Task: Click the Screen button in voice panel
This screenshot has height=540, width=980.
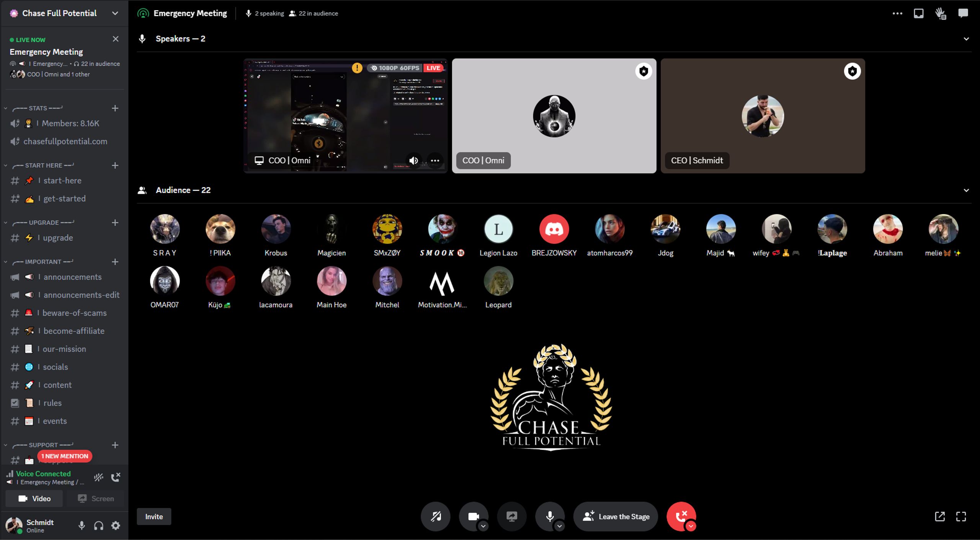Action: (95, 499)
